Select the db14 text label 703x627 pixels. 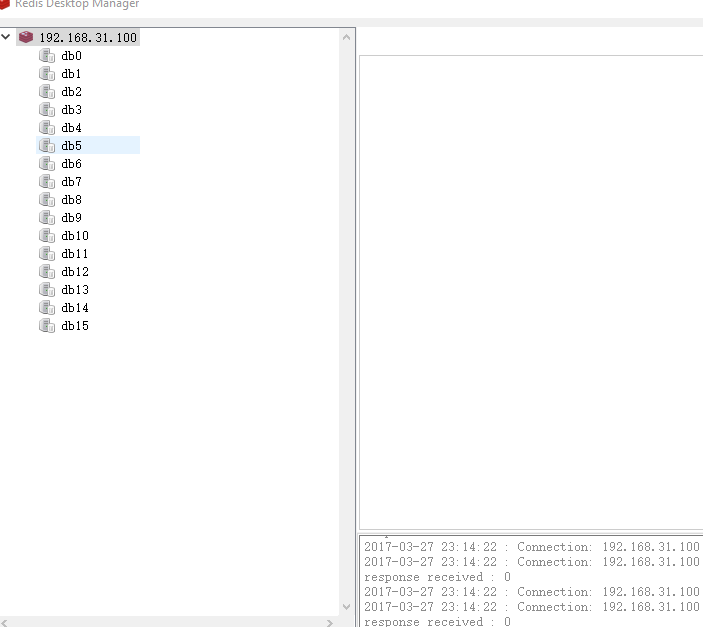tap(75, 308)
